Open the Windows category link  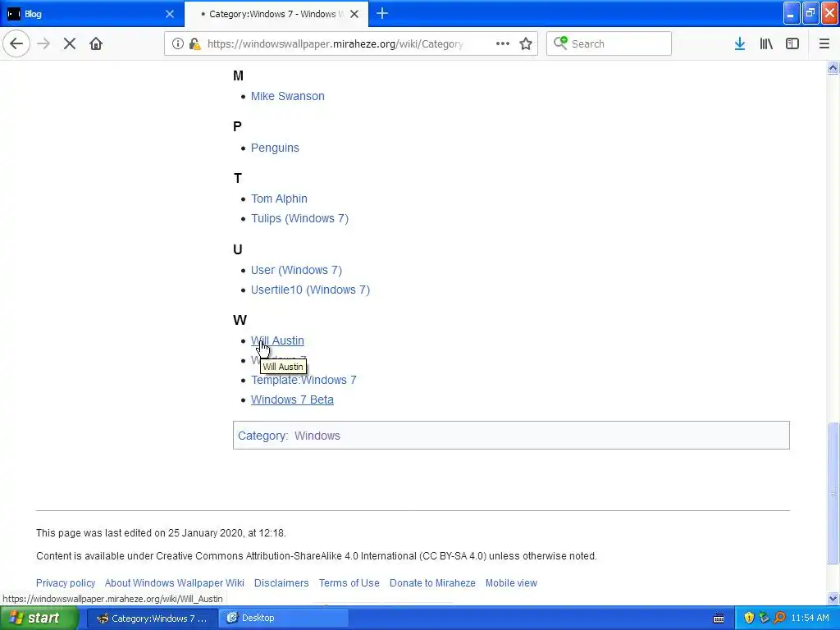[317, 436]
